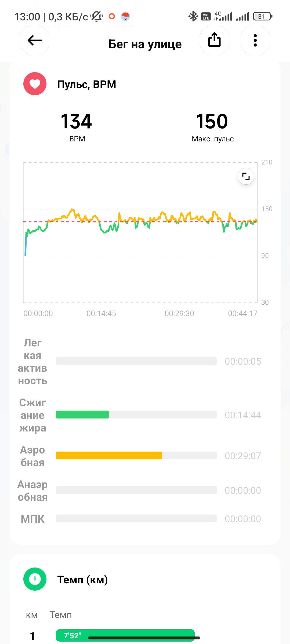Tap kilometer 1 pace bar 7'52"
The image size is (290, 644).
point(125,635)
